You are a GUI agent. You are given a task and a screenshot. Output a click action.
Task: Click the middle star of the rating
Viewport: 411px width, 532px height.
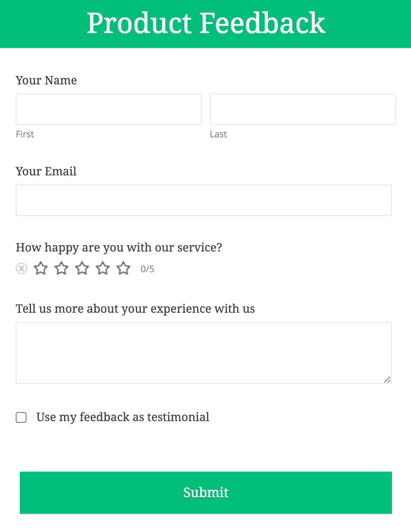tap(82, 268)
